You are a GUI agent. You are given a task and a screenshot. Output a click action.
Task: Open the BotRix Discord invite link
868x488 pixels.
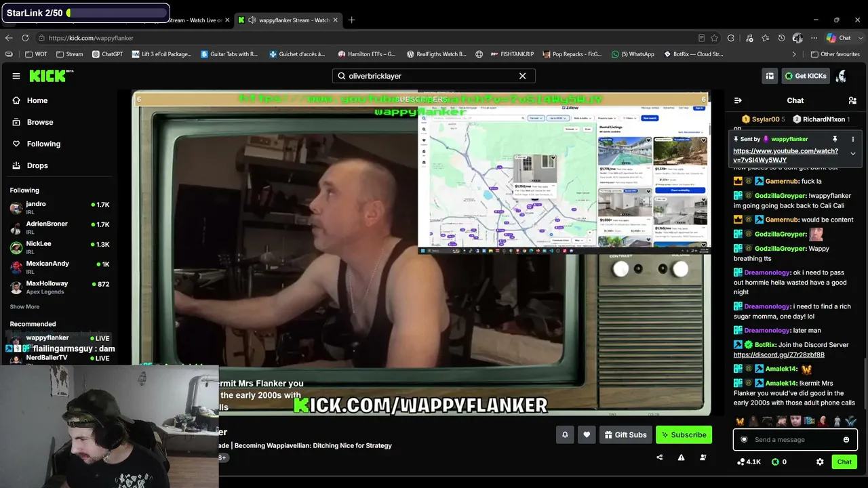778,354
